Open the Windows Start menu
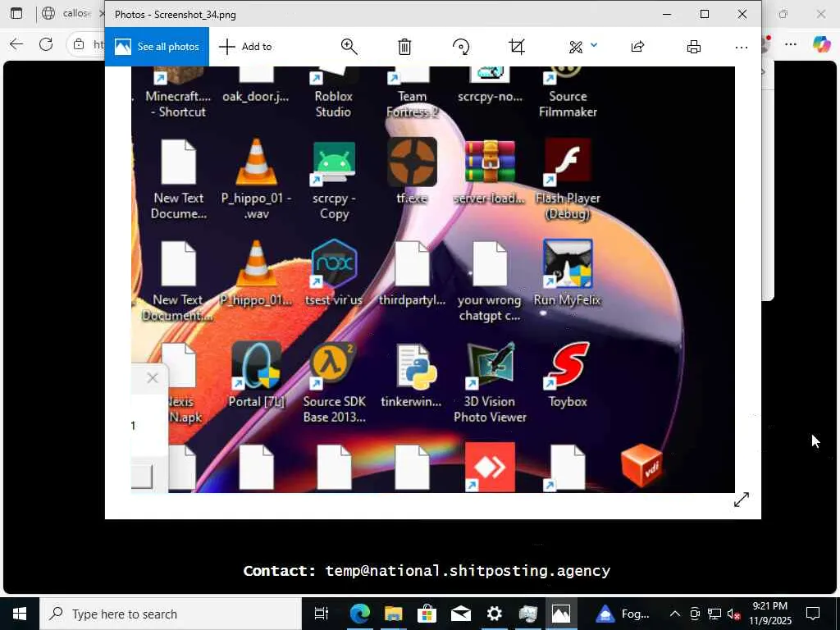The height and width of the screenshot is (630, 840). point(20,614)
